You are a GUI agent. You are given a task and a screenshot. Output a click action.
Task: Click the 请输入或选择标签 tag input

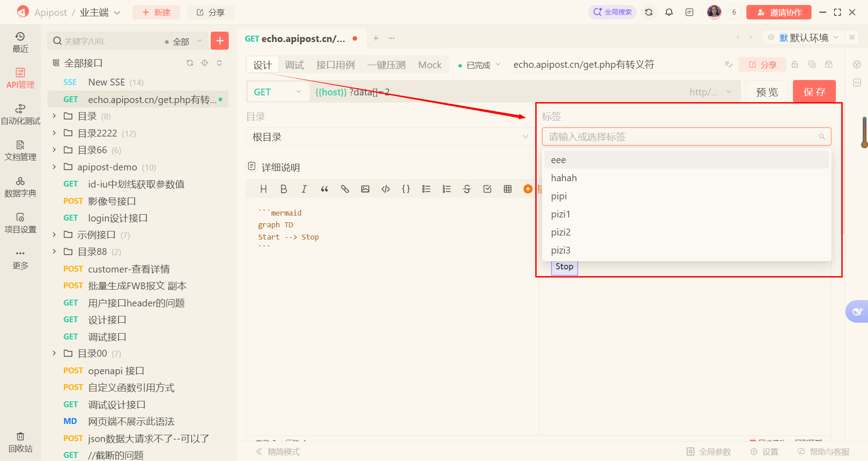coord(687,136)
